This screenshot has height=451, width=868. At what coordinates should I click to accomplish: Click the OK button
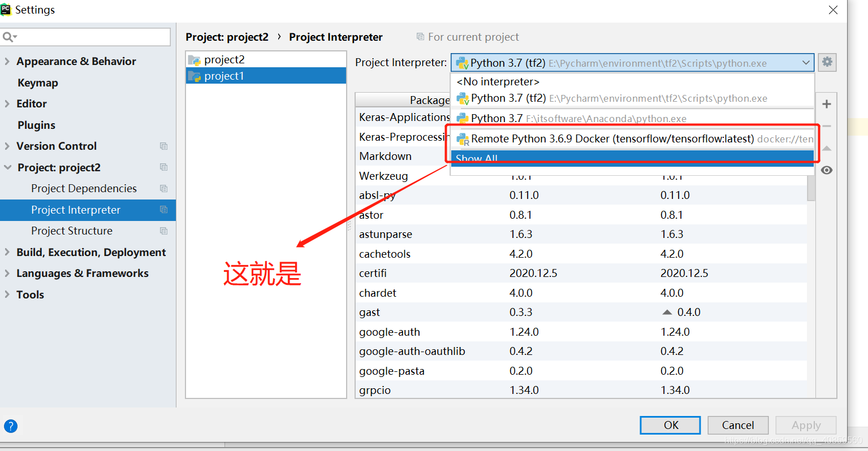[x=670, y=425]
